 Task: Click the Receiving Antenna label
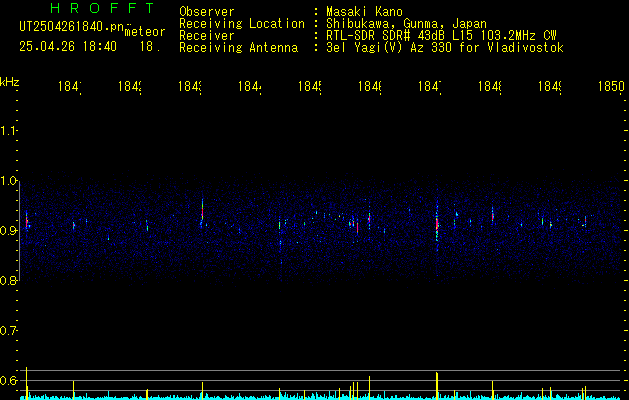[238, 48]
